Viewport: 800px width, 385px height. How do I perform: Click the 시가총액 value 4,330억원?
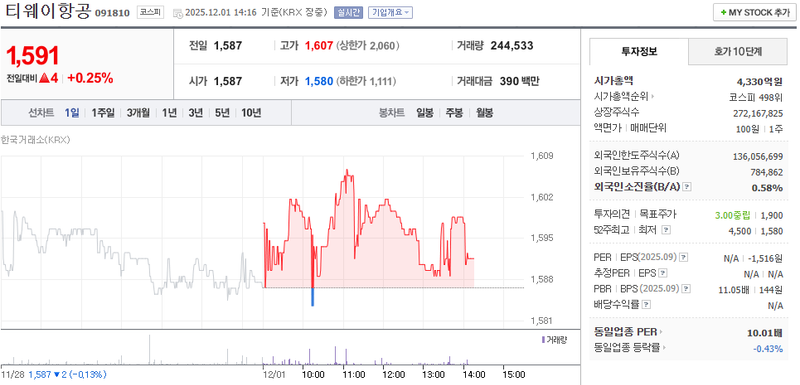(x=760, y=81)
